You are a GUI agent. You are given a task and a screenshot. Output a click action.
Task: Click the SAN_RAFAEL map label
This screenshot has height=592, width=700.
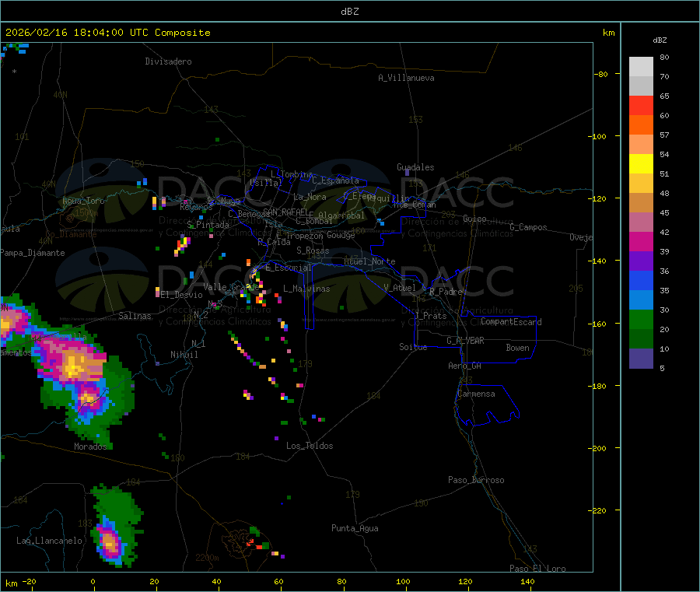(x=285, y=212)
